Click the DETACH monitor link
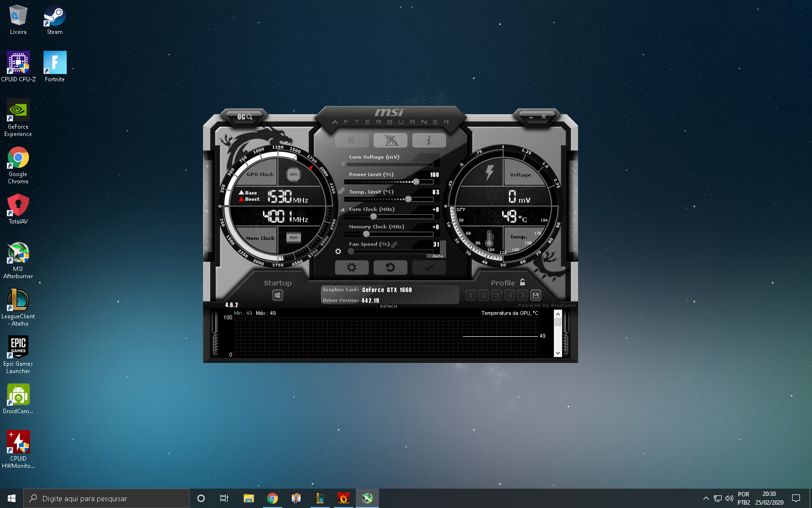This screenshot has height=508, width=812. [x=389, y=306]
